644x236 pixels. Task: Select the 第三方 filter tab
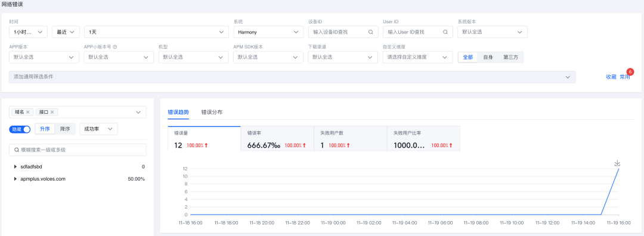[x=510, y=57]
